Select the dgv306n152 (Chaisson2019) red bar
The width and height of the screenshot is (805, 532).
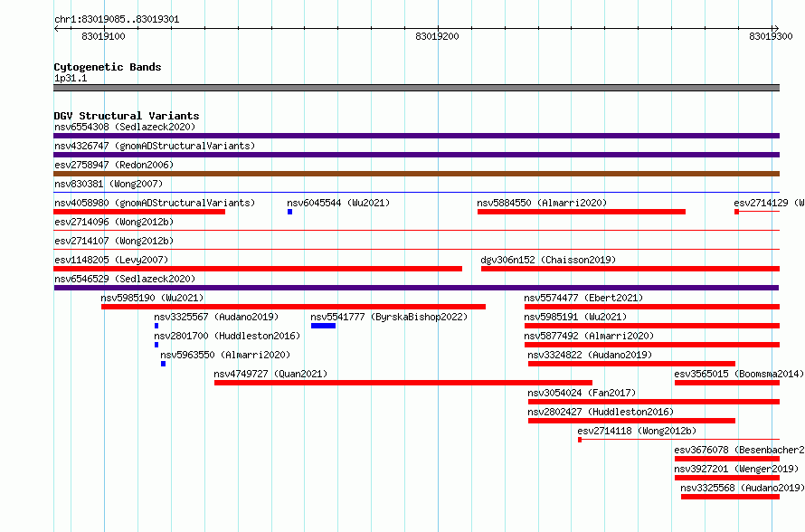click(x=630, y=269)
